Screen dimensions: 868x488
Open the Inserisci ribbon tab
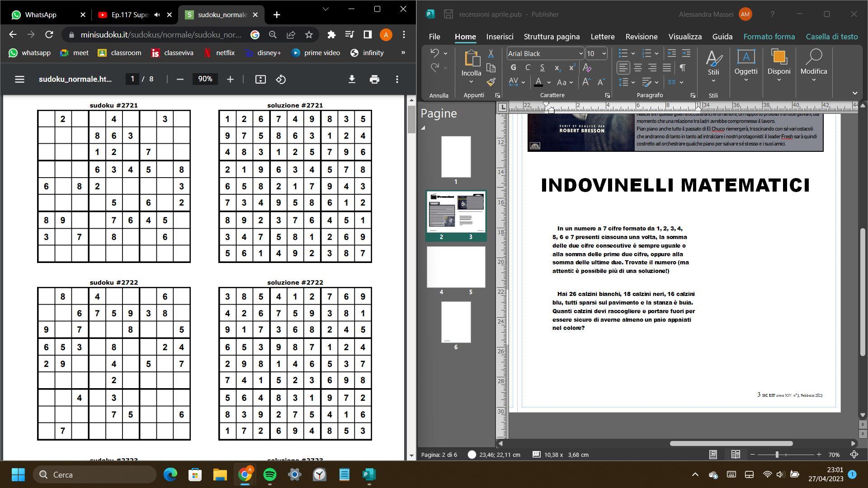[x=500, y=37]
